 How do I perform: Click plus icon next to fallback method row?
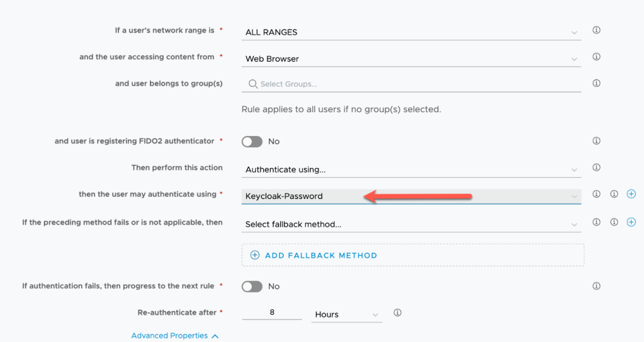(631, 222)
